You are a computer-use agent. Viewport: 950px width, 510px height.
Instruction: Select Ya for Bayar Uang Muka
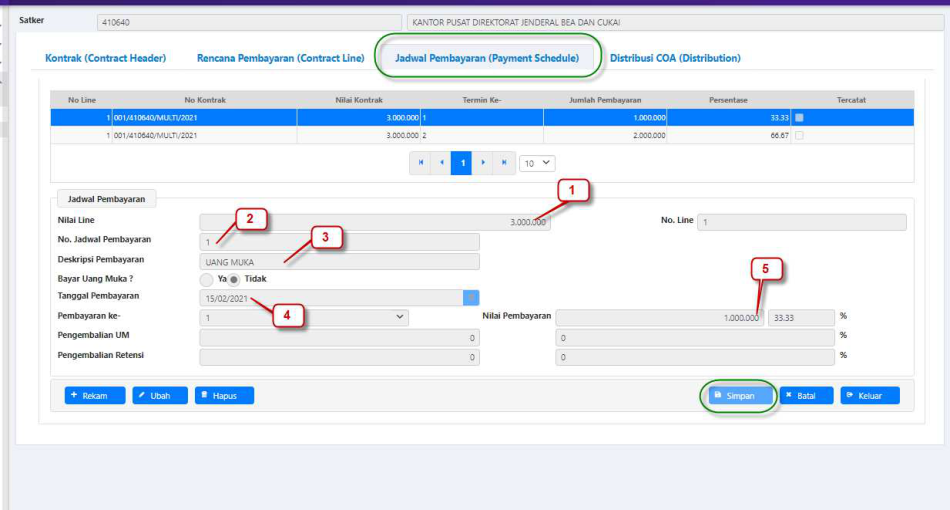(207, 280)
